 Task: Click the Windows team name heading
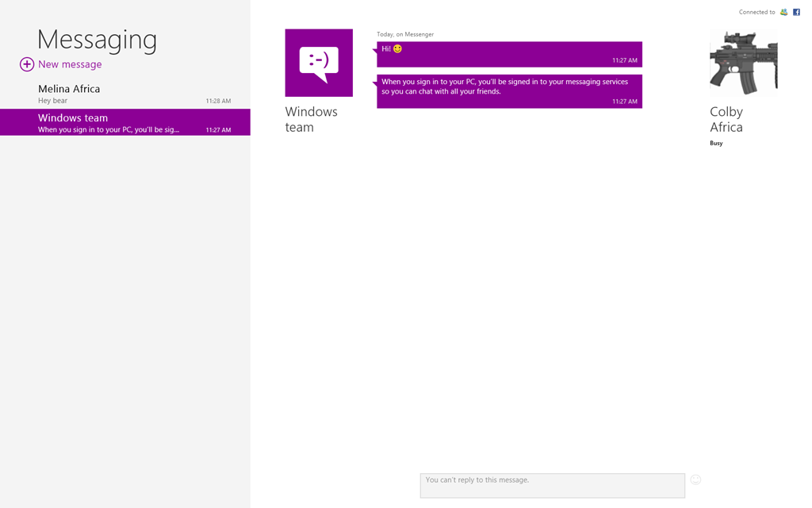pos(311,120)
